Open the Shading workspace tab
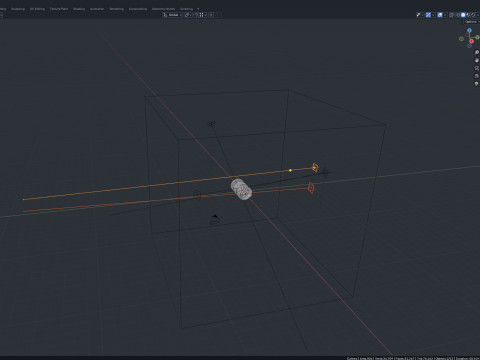The image size is (480, 360). click(x=79, y=9)
